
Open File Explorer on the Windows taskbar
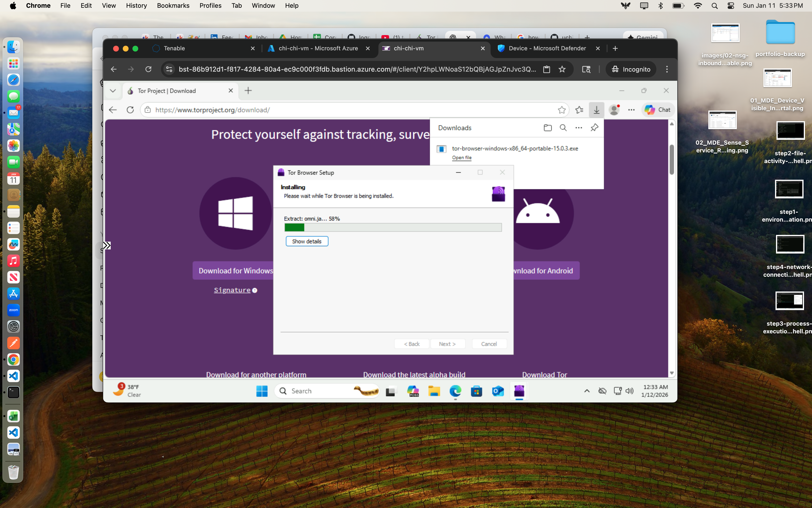[434, 391]
